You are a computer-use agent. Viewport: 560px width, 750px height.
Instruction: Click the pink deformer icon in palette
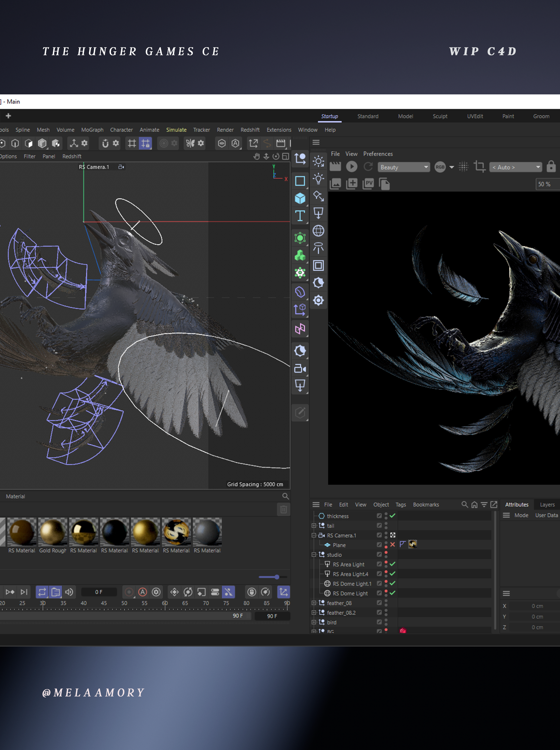(x=300, y=328)
